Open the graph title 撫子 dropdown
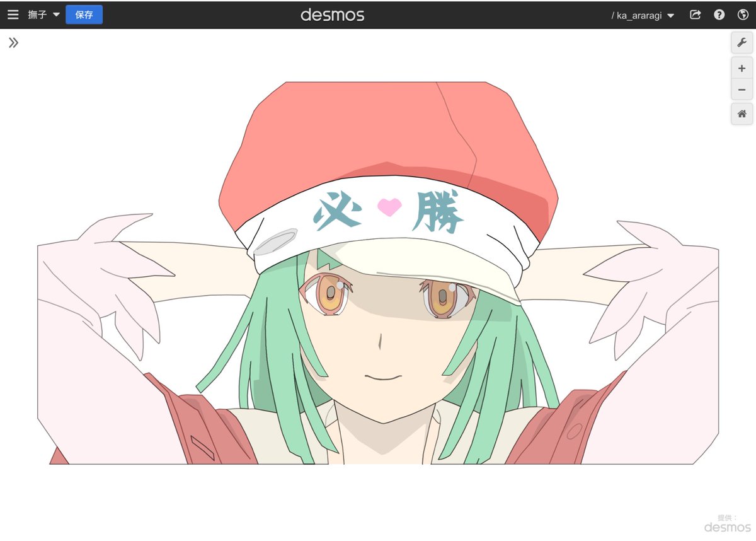Viewport: 756px width, 541px height. [x=43, y=15]
